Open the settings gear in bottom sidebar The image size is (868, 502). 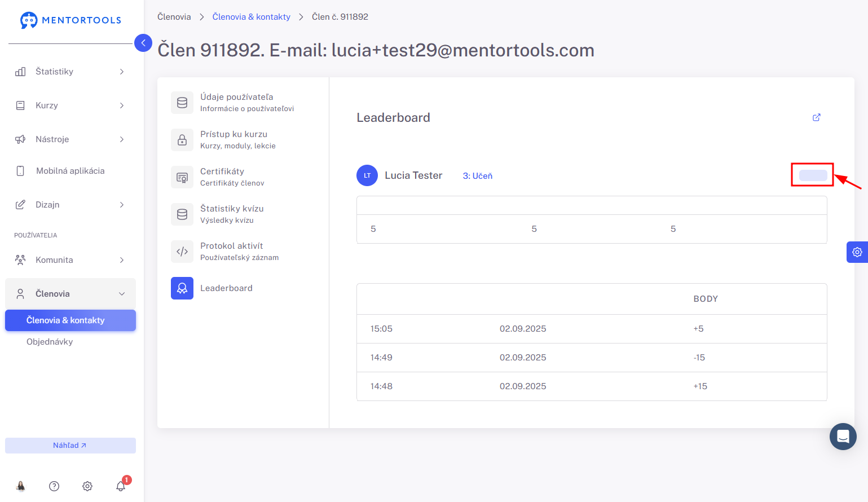click(87, 486)
